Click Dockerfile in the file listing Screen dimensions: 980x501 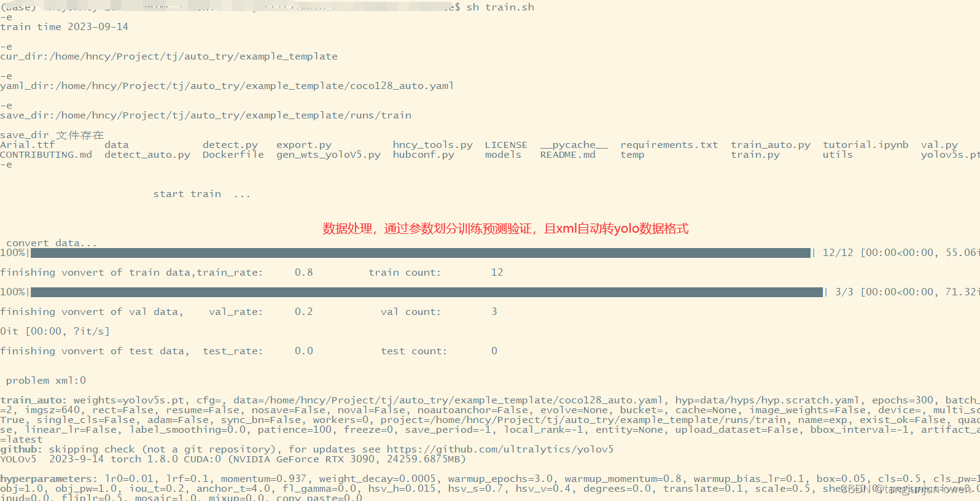point(233,155)
